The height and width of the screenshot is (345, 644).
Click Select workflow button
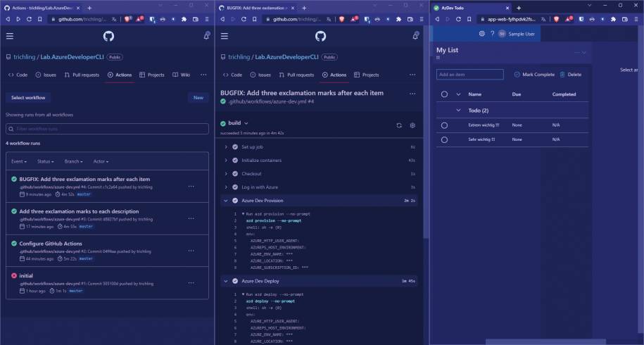(x=28, y=98)
